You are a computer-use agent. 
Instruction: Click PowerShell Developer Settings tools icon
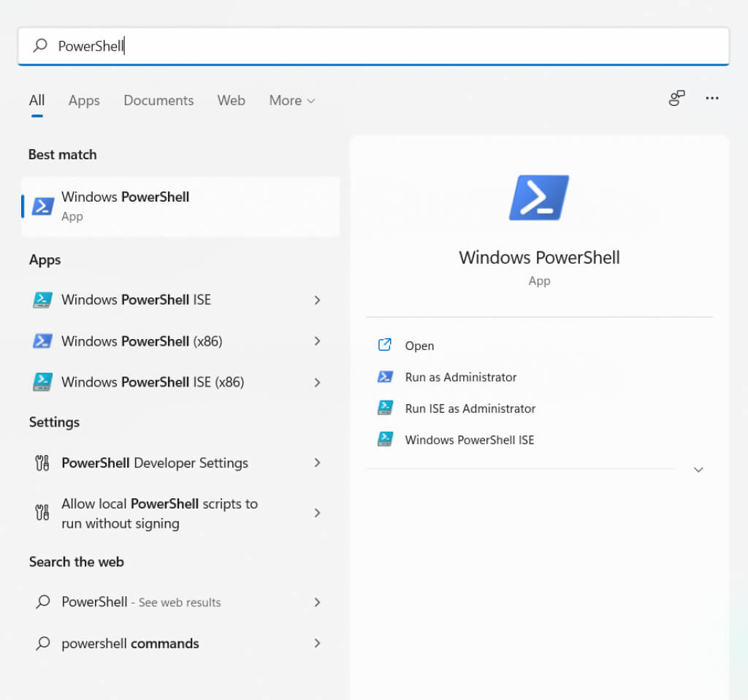[42, 463]
